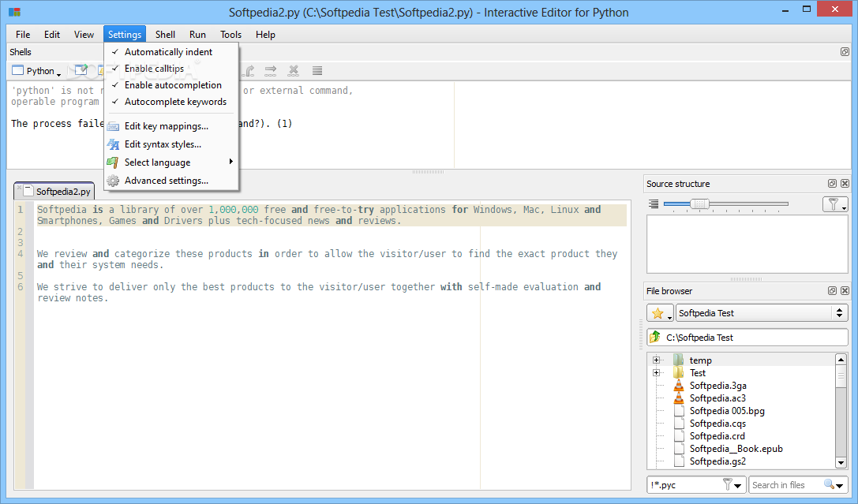Click the lines list icon in Shells toolbar
Image resolution: width=858 pixels, height=504 pixels.
tap(317, 70)
